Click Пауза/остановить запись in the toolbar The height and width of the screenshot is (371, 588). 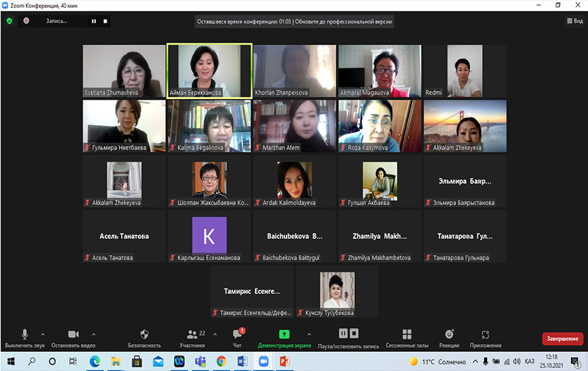tap(349, 337)
